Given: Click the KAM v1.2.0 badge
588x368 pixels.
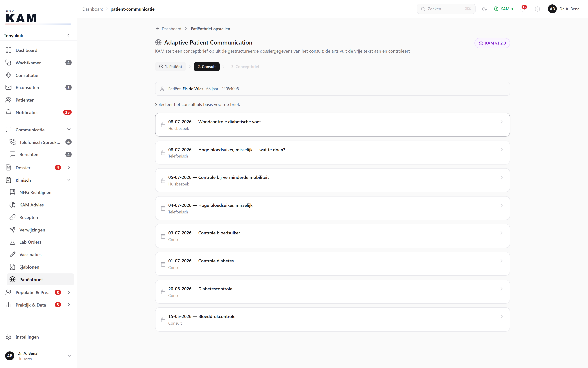Looking at the screenshot, I should [x=492, y=43].
